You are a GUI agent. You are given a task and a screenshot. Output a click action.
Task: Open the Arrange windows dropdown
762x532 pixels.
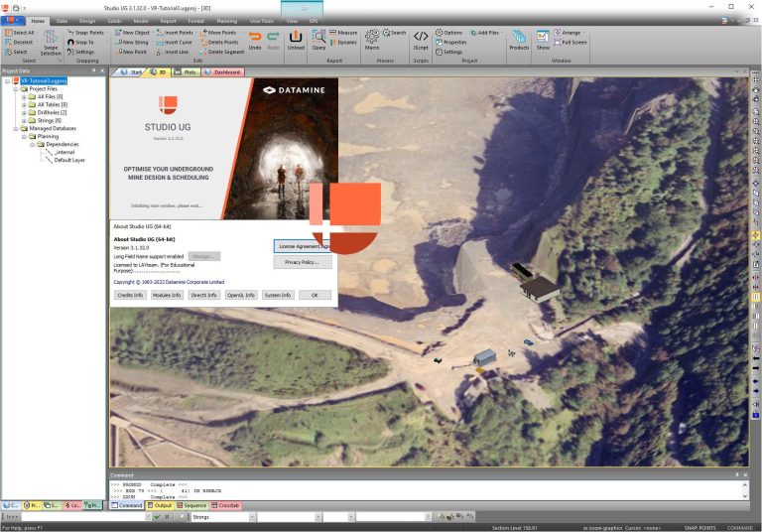[x=569, y=33]
